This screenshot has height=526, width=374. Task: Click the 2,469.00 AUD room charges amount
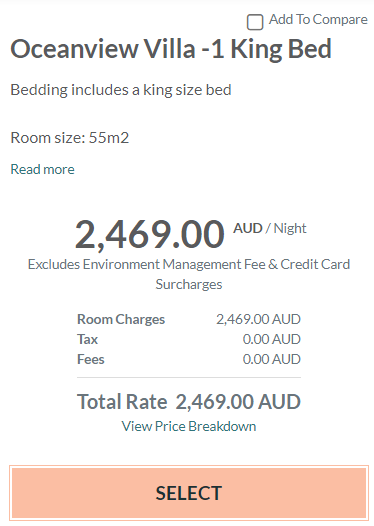tap(258, 319)
